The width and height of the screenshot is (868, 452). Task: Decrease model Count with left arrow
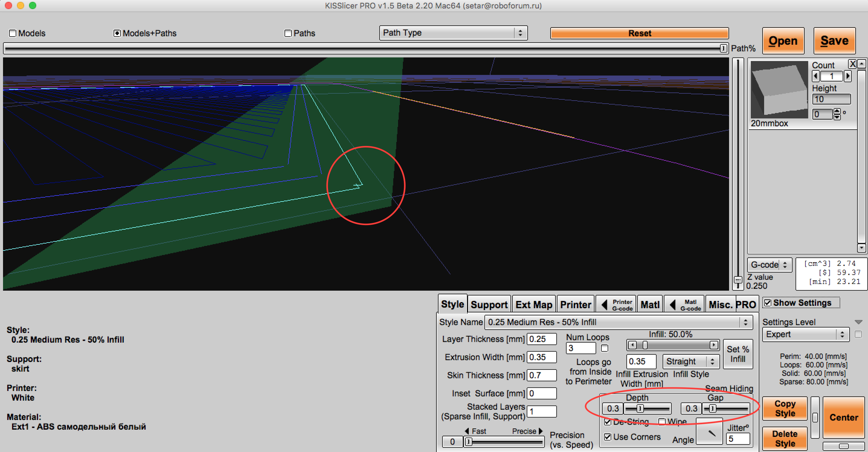(816, 76)
